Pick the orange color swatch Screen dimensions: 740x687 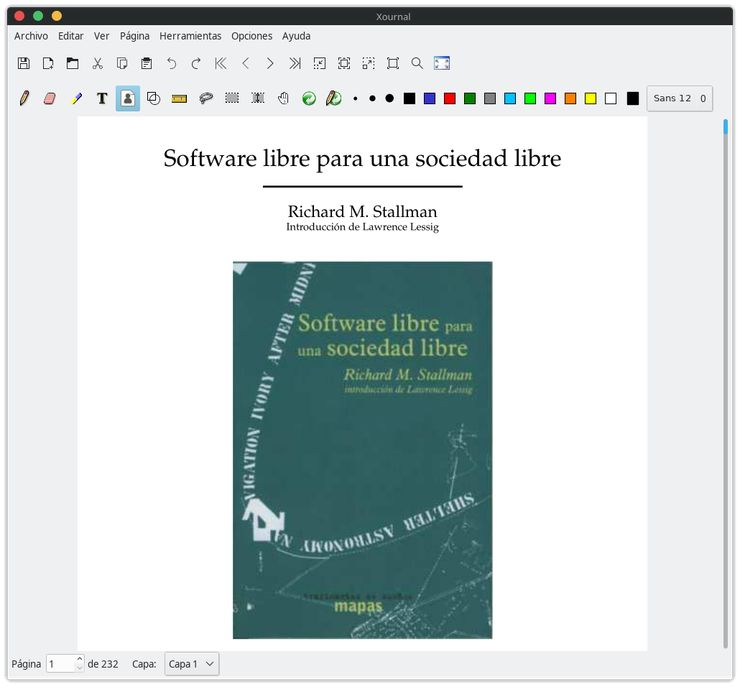571,98
